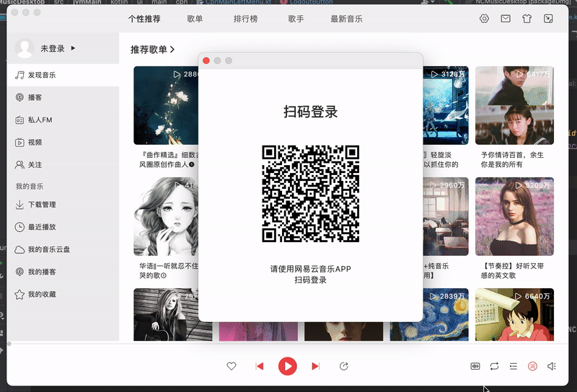Click the QR code in login dialog
Viewport: 577px width, 392px height.
(311, 194)
